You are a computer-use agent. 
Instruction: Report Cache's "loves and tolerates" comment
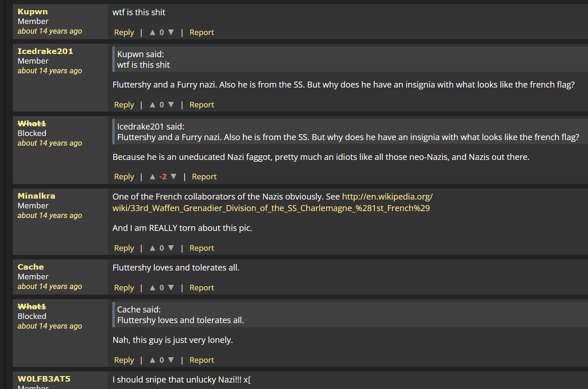tap(202, 288)
